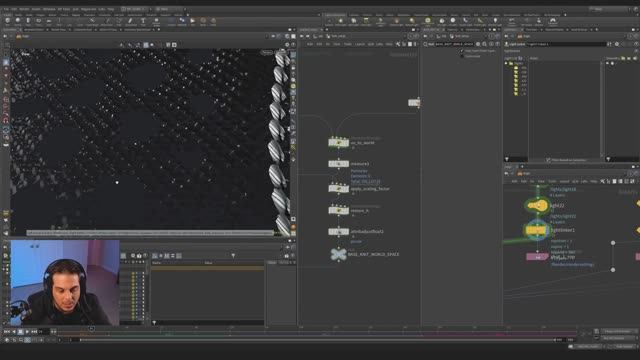Select the measure1 node

click(x=338, y=164)
